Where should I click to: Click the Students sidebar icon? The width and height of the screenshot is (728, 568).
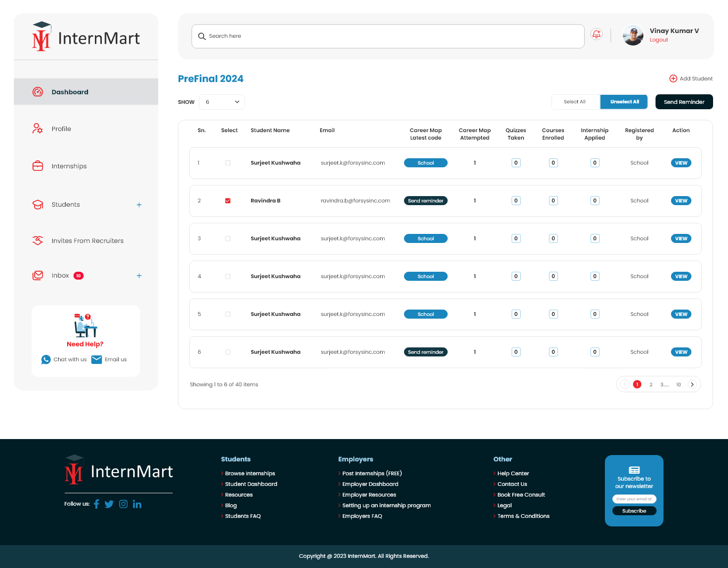[37, 204]
